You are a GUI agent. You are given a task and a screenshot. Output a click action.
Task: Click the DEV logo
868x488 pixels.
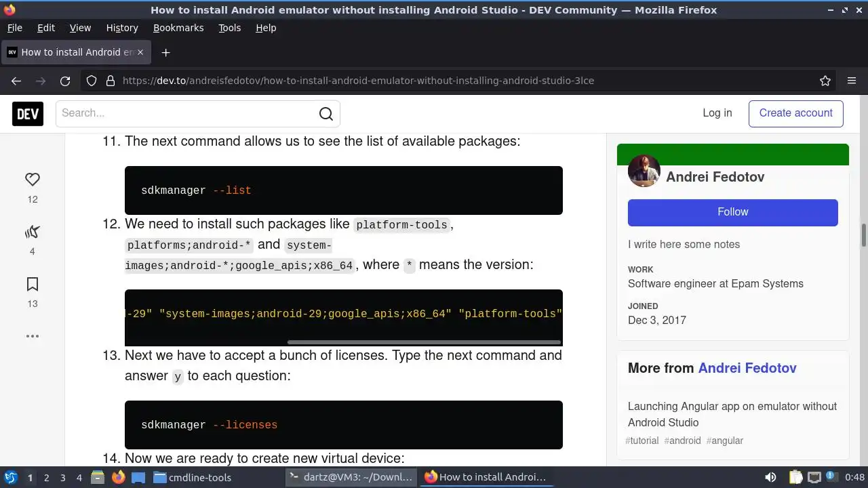coord(28,114)
